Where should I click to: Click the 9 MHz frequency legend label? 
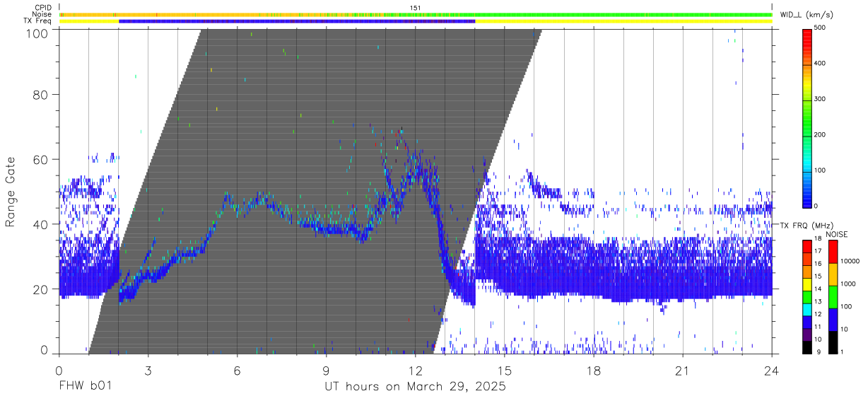click(818, 352)
